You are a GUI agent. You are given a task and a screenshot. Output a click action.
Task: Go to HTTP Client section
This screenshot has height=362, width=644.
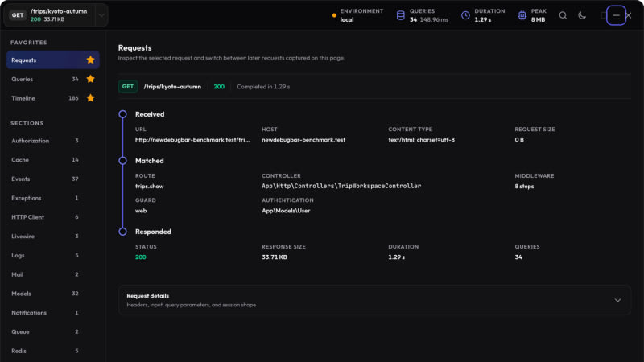(x=53, y=217)
